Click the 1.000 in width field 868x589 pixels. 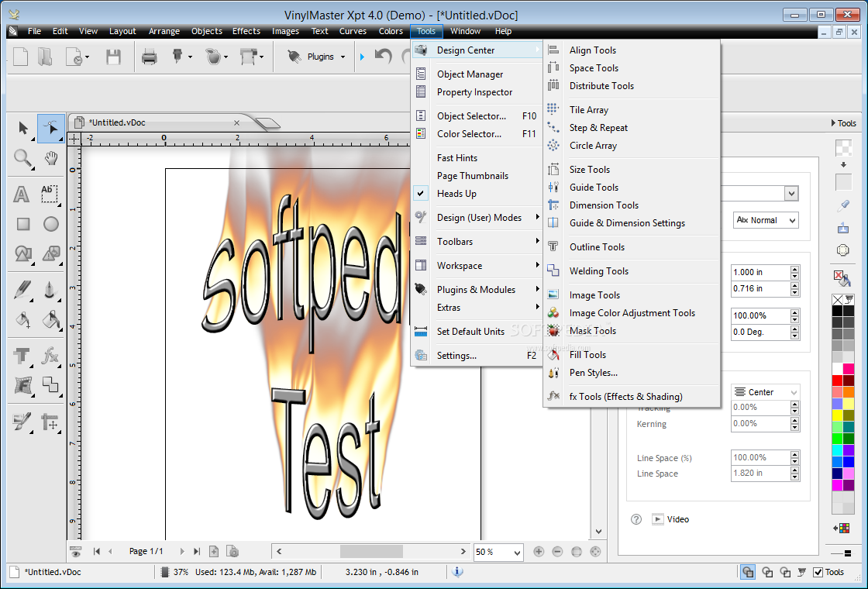[760, 272]
